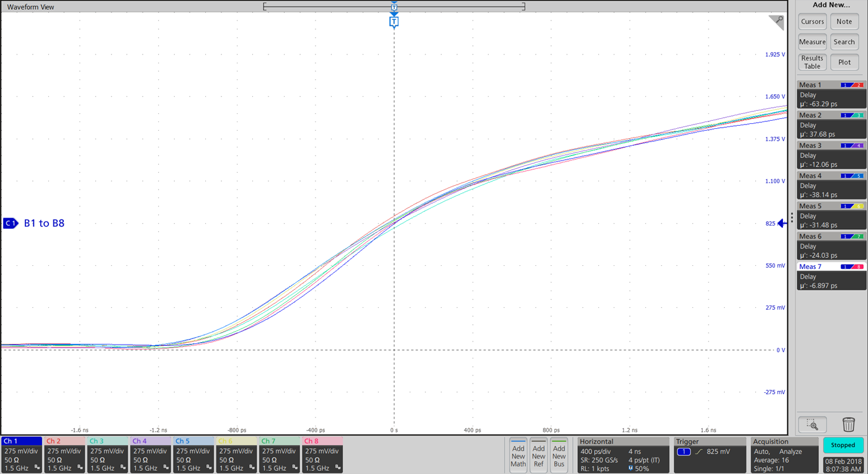This screenshot has width=868, height=474.
Task: Add a new Math waveform
Action: point(518,456)
